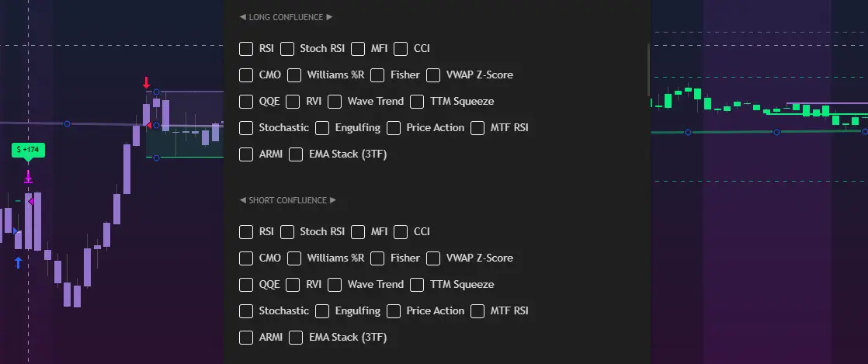This screenshot has height=364, width=868.
Task: Enable TTM Squeeze in Short Confluence
Action: click(x=417, y=285)
